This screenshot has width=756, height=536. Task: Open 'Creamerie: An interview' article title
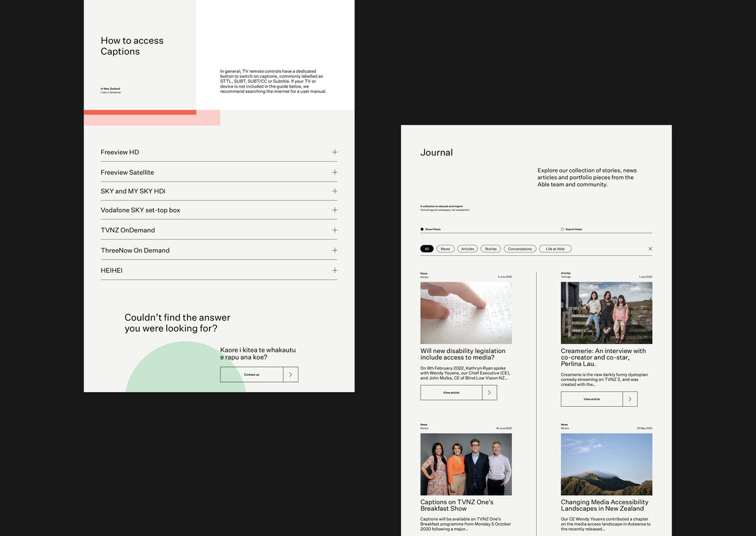click(603, 357)
